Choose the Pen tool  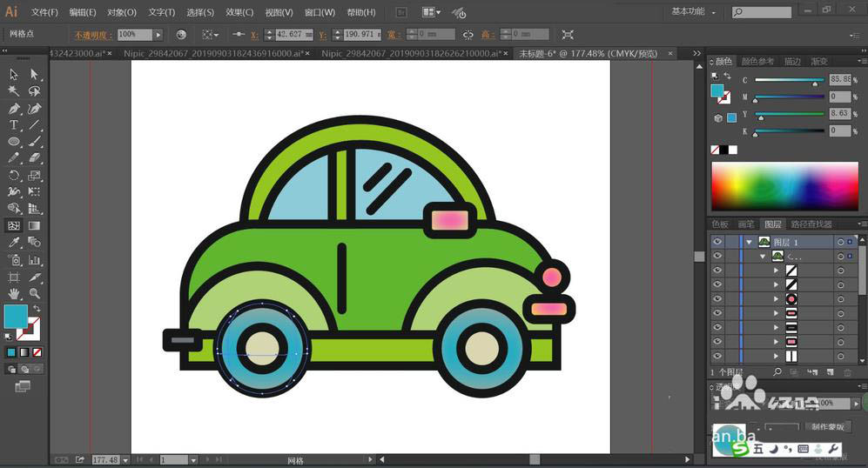point(14,109)
